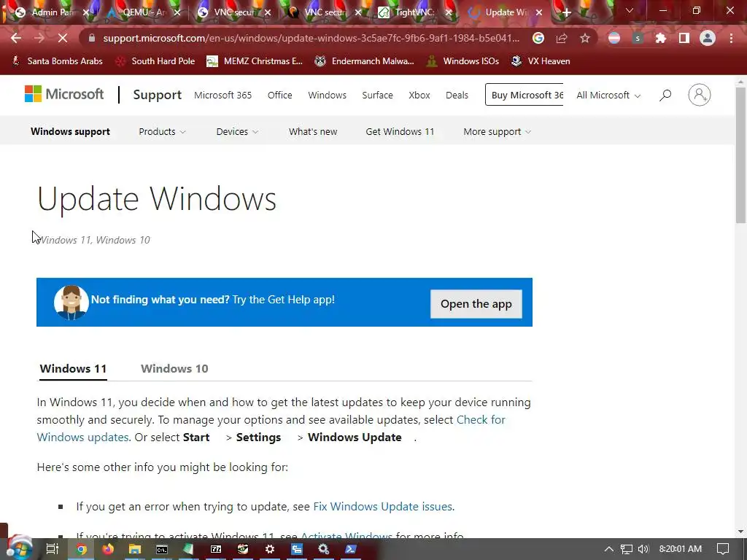Screen dimensions: 747x560
Task: Sign in with the account avatar icon
Action: (x=700, y=95)
